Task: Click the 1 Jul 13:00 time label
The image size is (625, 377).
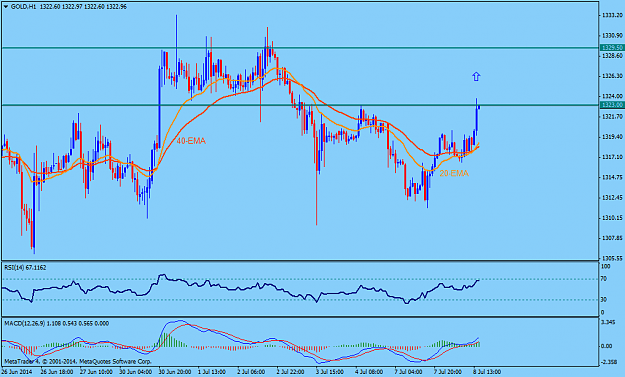Action: pyautogui.click(x=212, y=372)
